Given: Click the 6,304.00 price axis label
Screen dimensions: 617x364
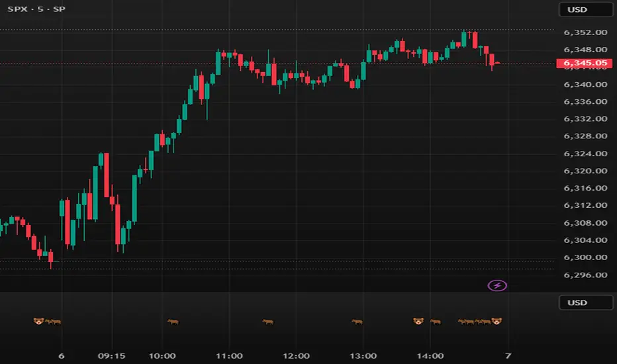Looking at the screenshot, I should point(585,240).
